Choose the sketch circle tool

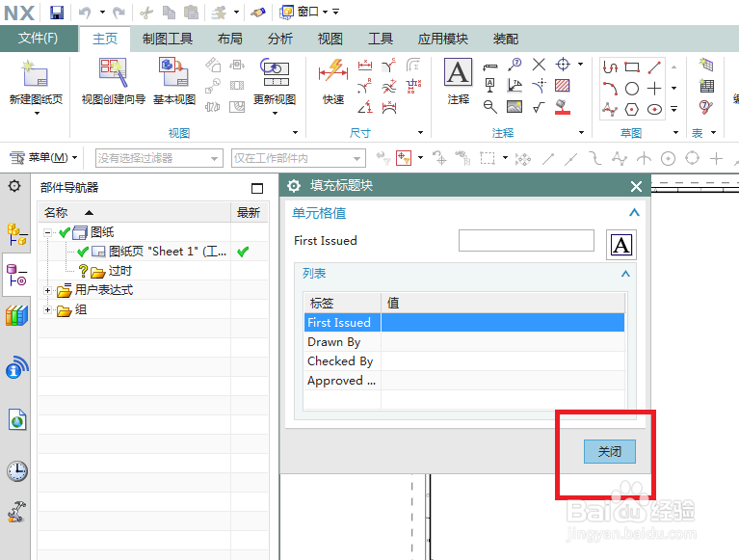pos(632,88)
